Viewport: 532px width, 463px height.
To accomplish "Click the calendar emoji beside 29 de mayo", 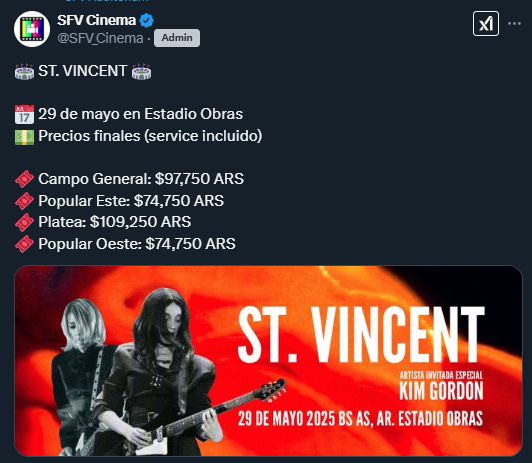I will (24, 114).
